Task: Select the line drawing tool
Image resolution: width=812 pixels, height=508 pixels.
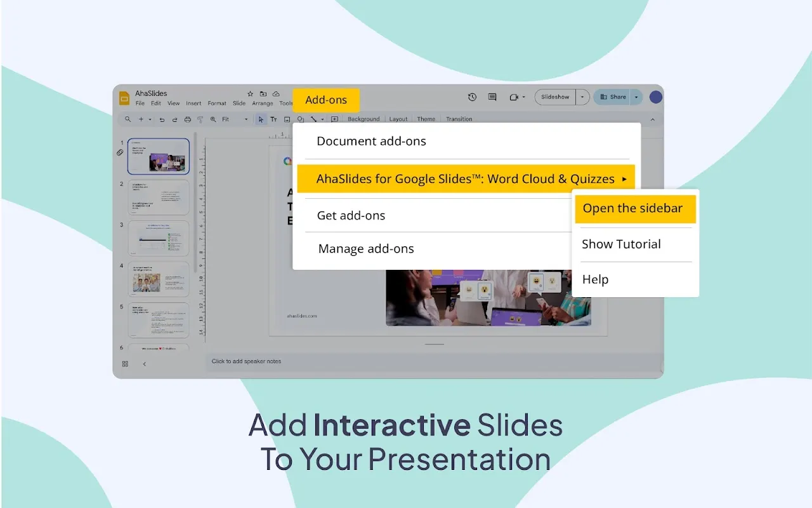Action: pyautogui.click(x=313, y=119)
